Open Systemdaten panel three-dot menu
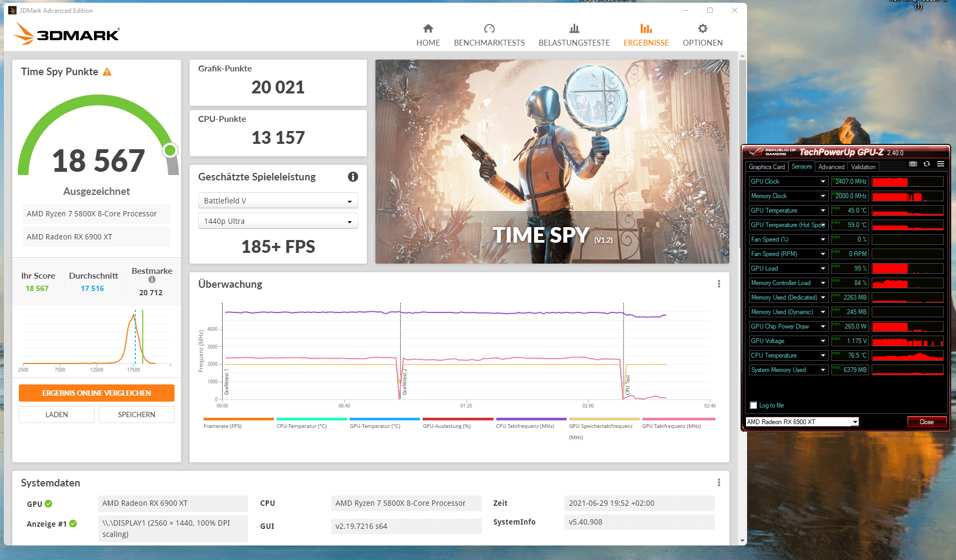Viewport: 956px width, 560px height. tap(719, 483)
